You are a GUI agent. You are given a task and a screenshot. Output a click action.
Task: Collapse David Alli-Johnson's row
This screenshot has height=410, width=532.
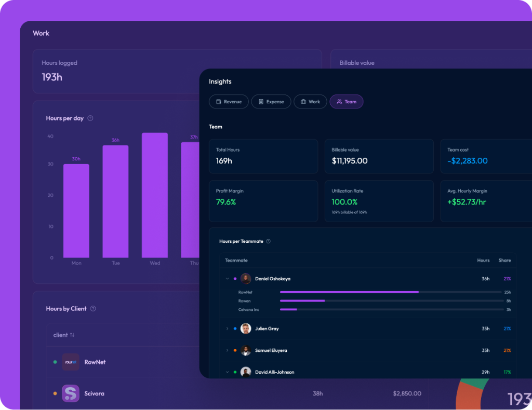click(x=228, y=372)
